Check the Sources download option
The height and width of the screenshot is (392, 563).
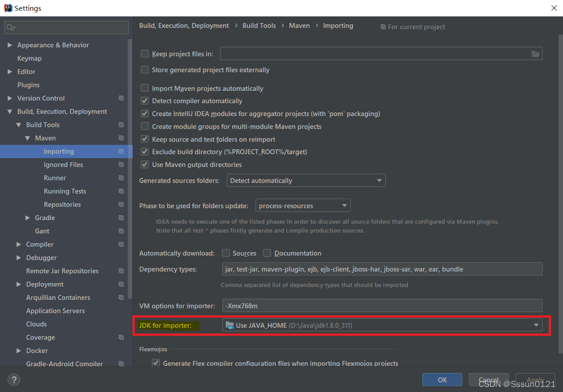point(226,253)
